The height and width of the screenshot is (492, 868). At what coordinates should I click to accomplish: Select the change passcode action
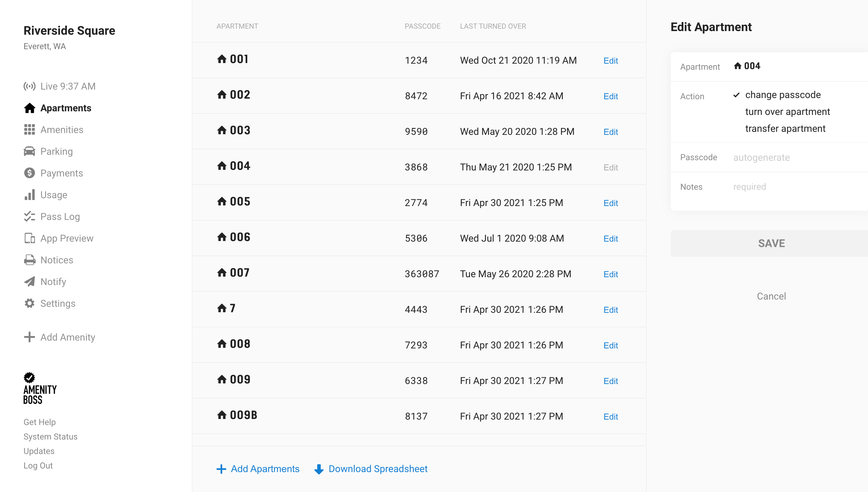783,95
